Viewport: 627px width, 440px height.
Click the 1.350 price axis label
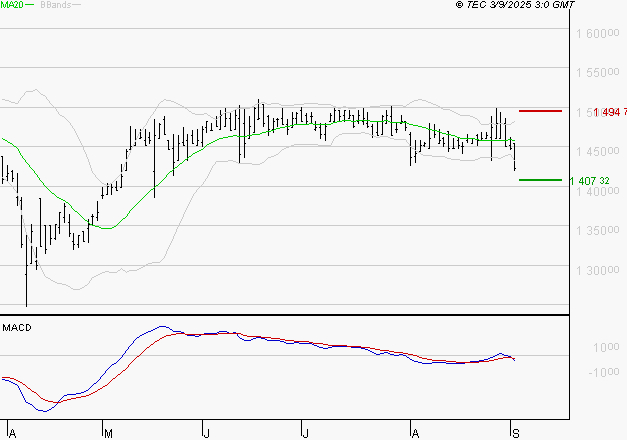click(597, 231)
